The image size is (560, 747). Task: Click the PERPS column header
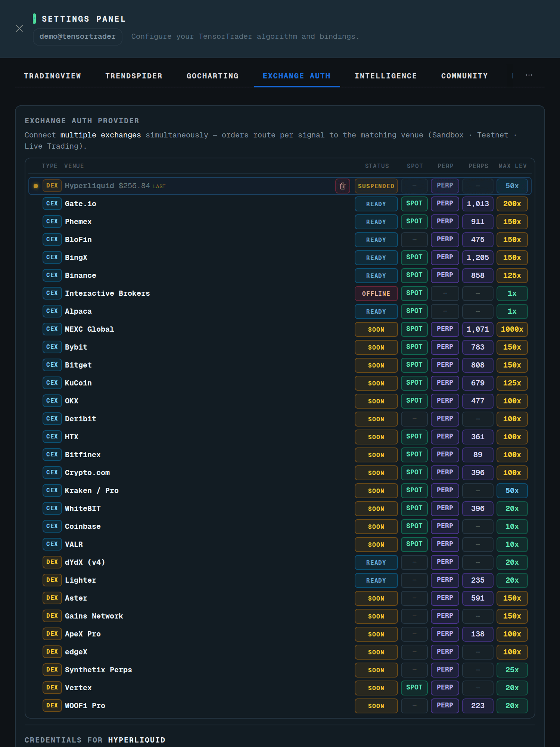click(478, 166)
